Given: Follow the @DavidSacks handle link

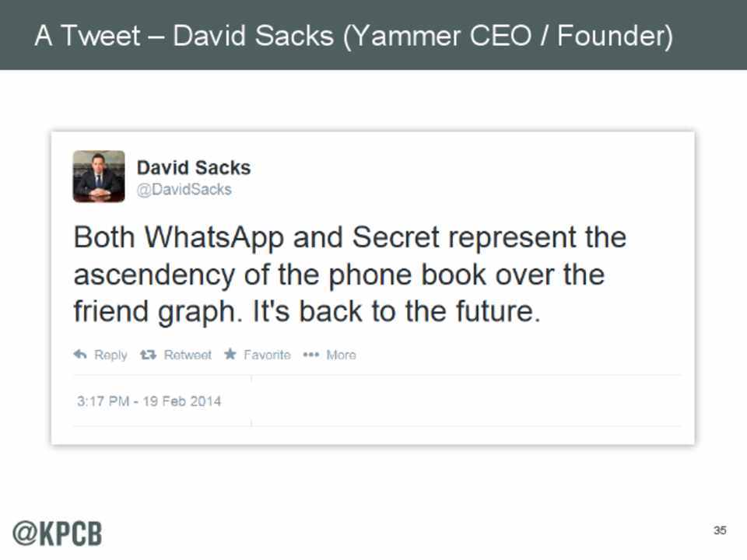Looking at the screenshot, I should (x=184, y=189).
